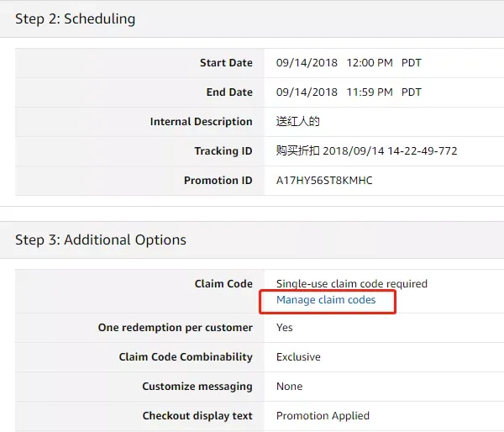Select the Start Date value 09/14/2018

coord(307,63)
